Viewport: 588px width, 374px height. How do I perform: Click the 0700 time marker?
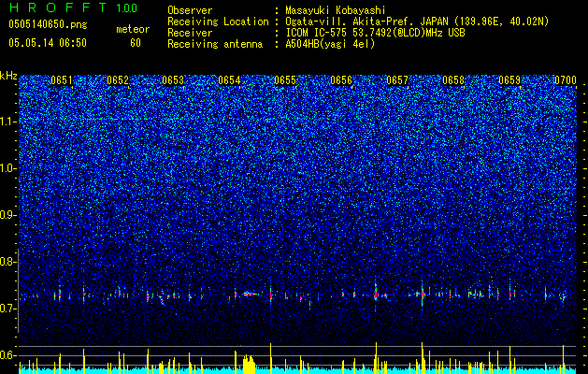click(x=566, y=80)
